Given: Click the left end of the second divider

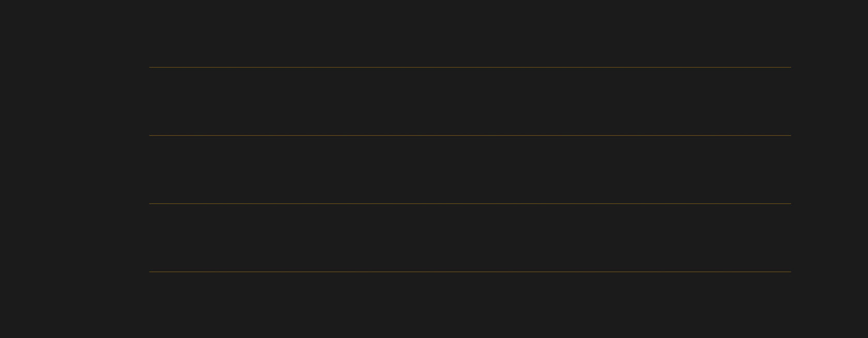Looking at the screenshot, I should pyautogui.click(x=150, y=135).
